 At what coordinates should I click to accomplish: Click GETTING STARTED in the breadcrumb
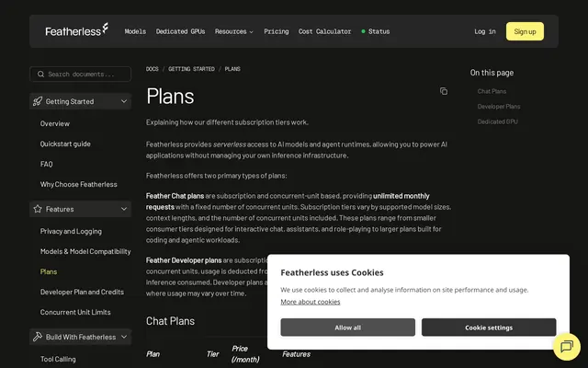coord(191,69)
